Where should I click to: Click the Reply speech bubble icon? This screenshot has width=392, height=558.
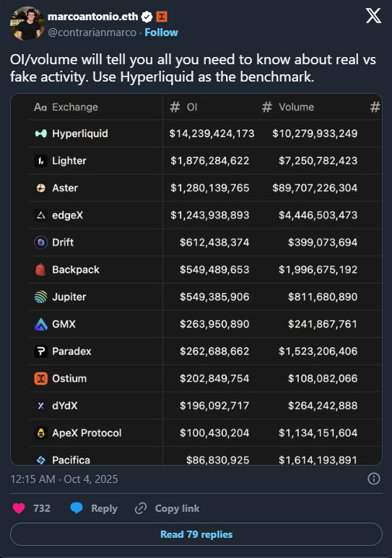click(77, 508)
